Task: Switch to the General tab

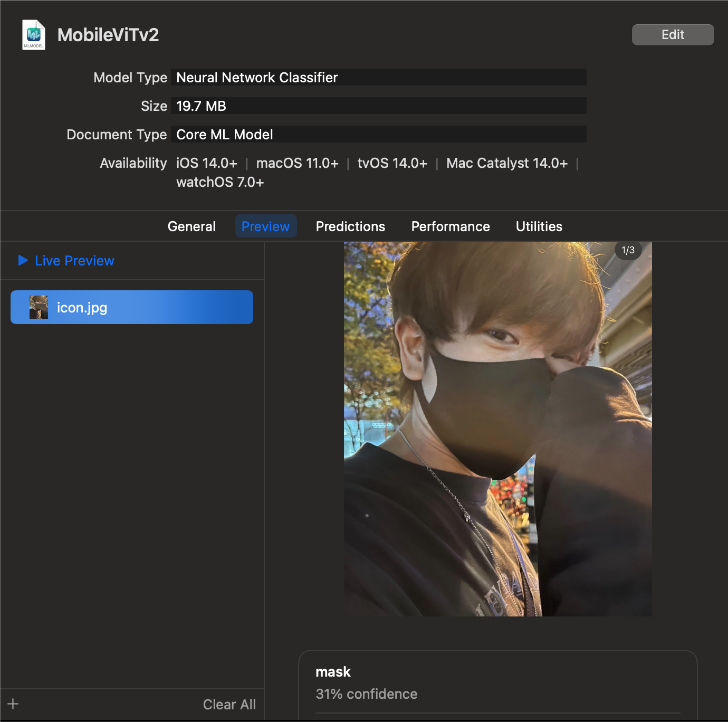Action: (191, 226)
